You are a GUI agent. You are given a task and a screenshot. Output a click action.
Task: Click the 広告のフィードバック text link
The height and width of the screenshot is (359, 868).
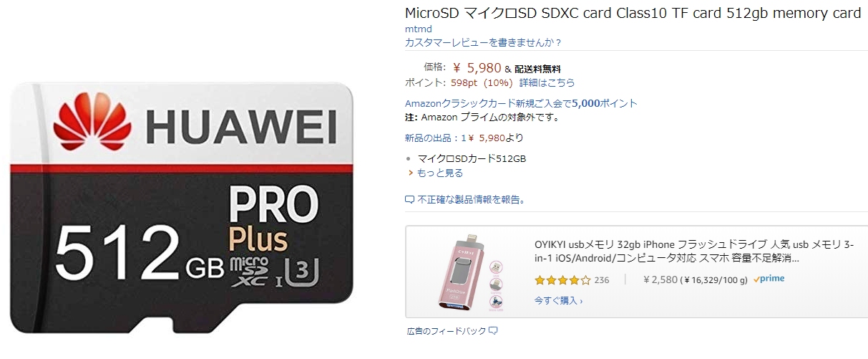446,331
